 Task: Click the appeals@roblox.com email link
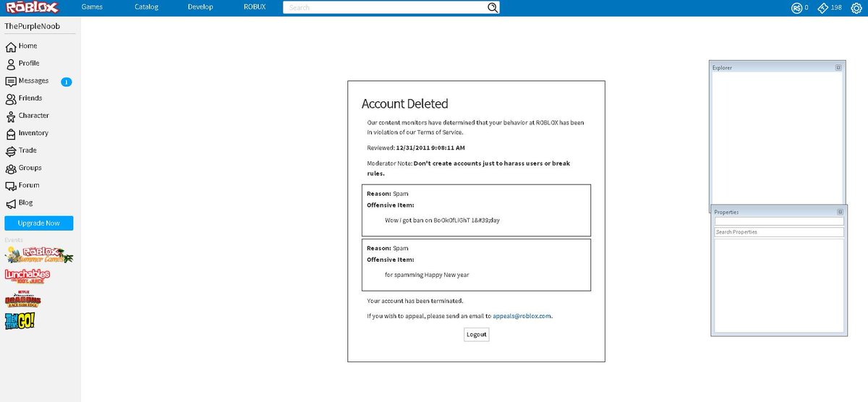[522, 316]
